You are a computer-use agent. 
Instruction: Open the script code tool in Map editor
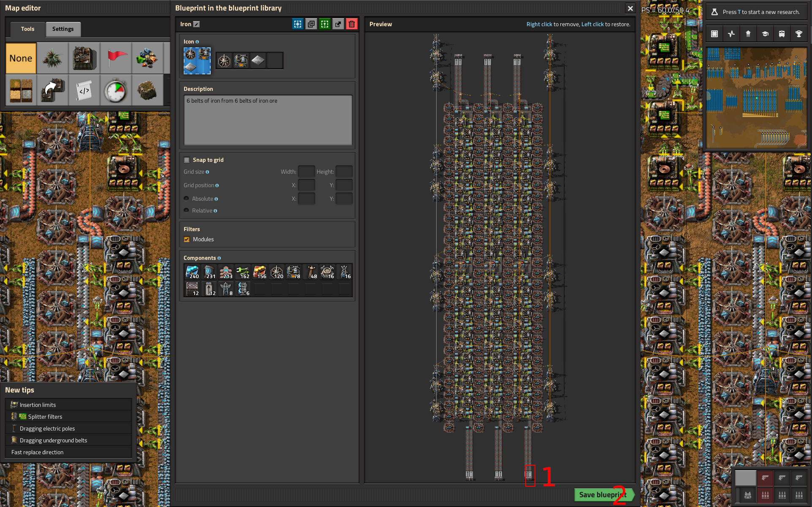tap(84, 90)
